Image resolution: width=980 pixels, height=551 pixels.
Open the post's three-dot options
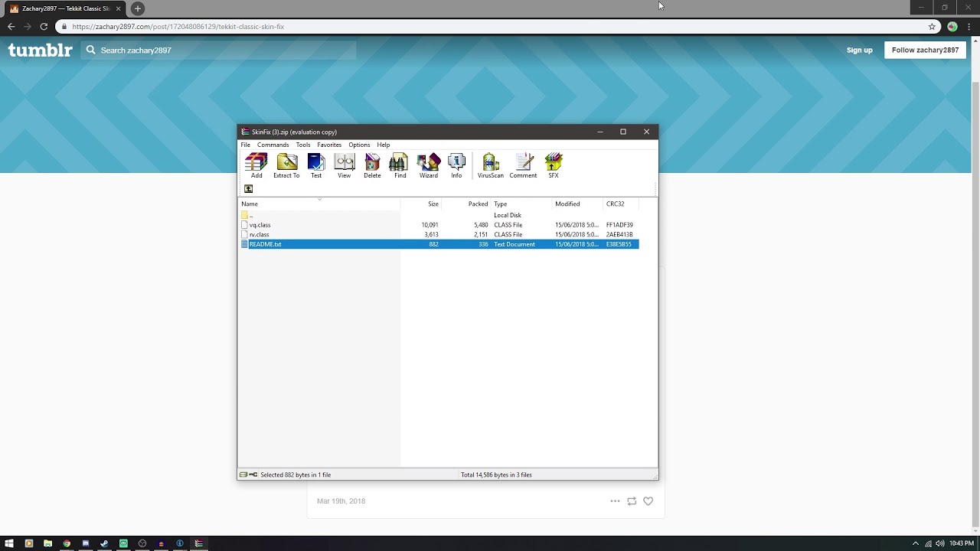tap(615, 501)
